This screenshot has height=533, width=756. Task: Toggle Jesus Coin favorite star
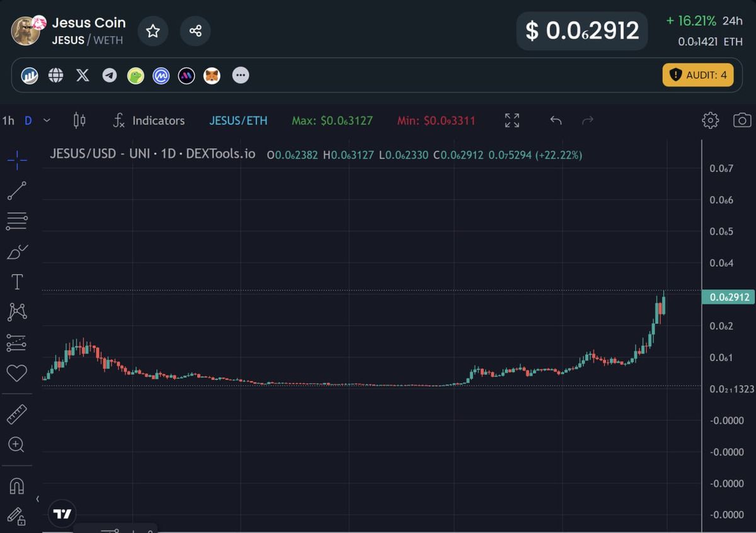coord(153,31)
